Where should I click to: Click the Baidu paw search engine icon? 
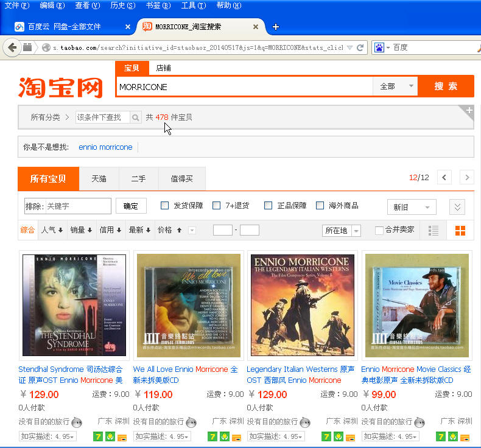379,47
